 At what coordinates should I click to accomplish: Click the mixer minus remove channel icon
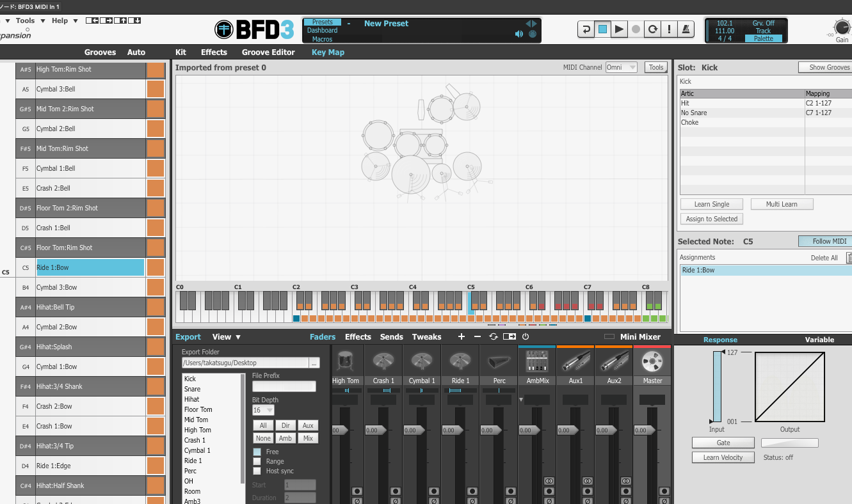click(478, 337)
